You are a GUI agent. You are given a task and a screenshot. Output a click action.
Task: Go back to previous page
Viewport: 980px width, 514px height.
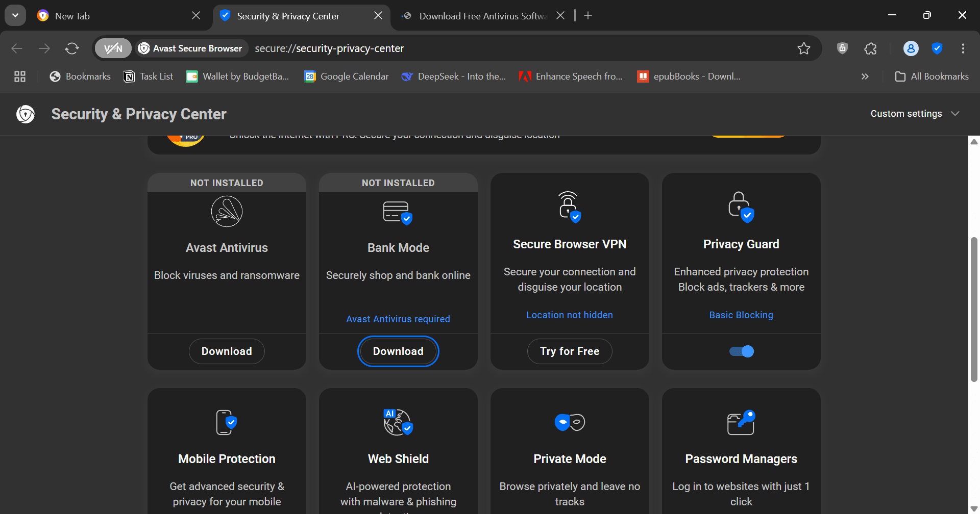point(17,48)
